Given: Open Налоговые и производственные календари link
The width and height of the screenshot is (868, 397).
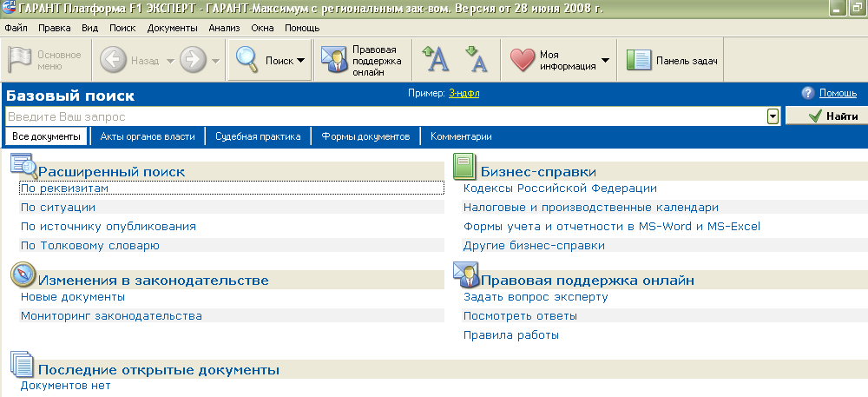Looking at the screenshot, I should (591, 208).
